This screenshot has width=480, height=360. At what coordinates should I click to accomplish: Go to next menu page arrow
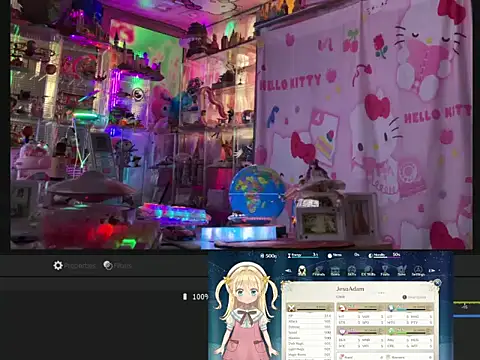[432, 271]
